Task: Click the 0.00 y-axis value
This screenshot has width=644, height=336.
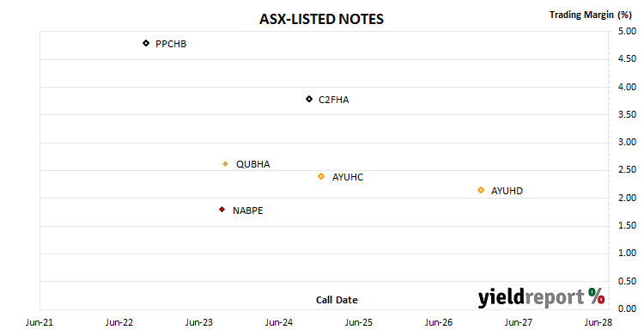Action: (x=627, y=309)
